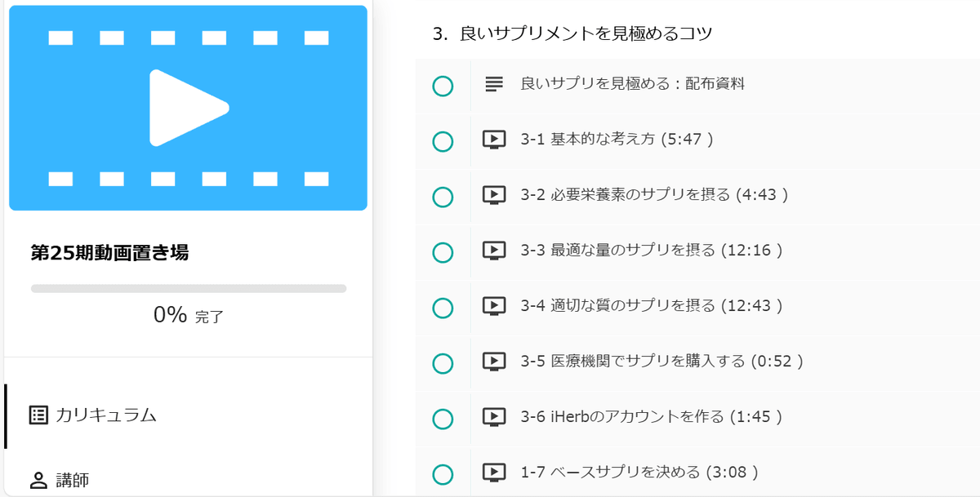Open the 講師 sidebar menu item
Screen dimensions: 980x497
point(72,481)
